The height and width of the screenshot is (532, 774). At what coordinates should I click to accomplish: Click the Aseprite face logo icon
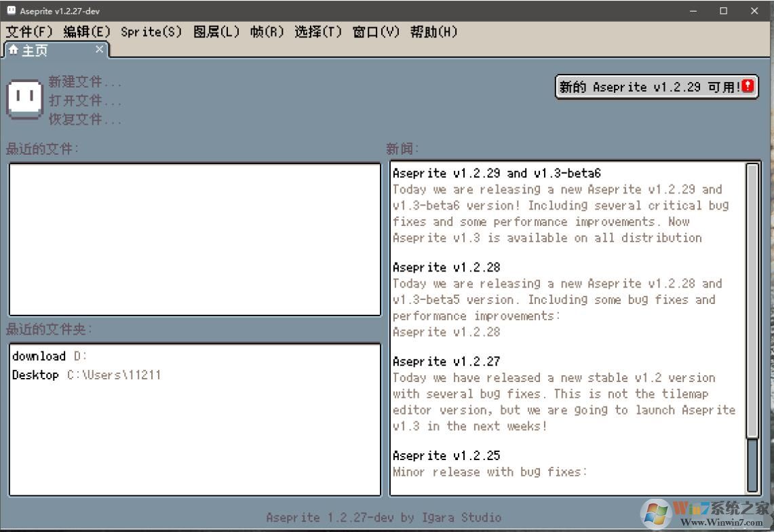(24, 100)
